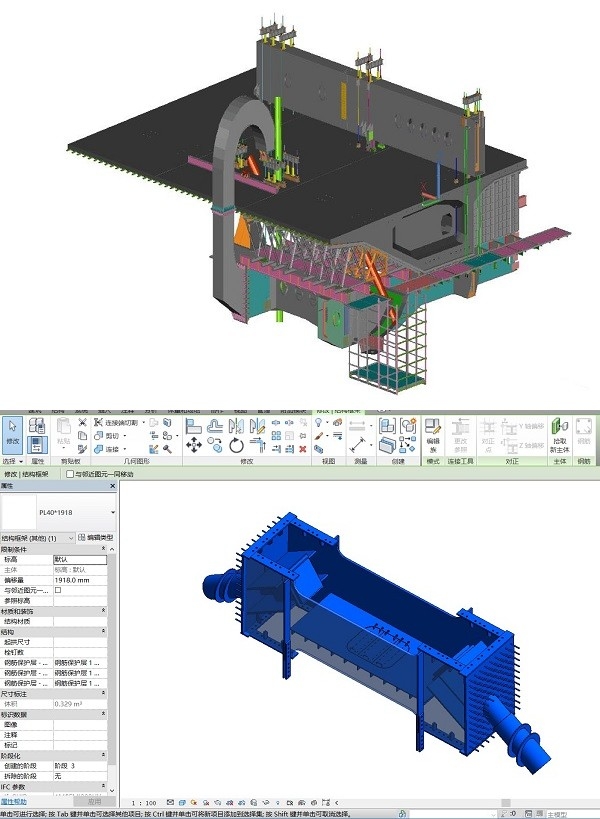Image resolution: width=600 pixels, height=819 pixels.
Task: Check the 与邻近图元 property checkbox
Action: 58,590
